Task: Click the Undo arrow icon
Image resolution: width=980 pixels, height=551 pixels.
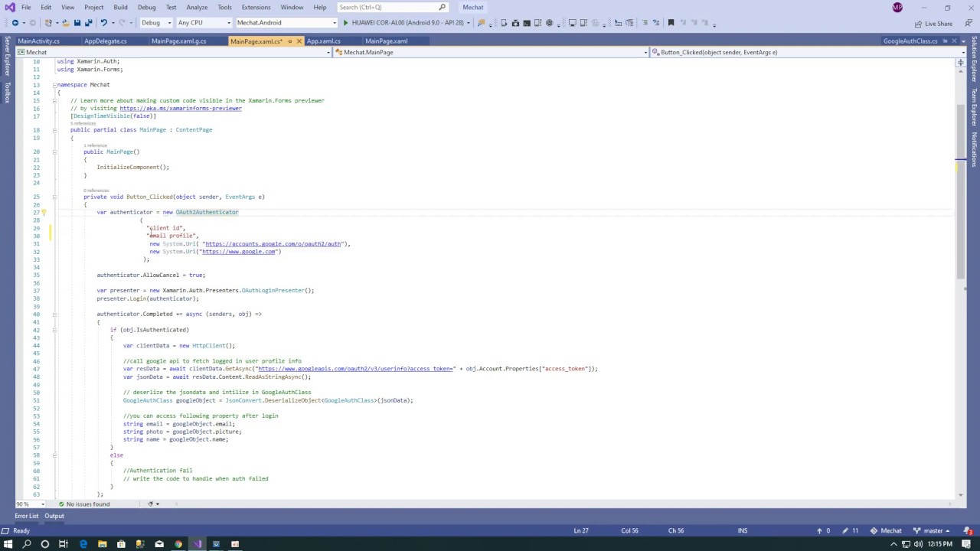Action: point(103,23)
